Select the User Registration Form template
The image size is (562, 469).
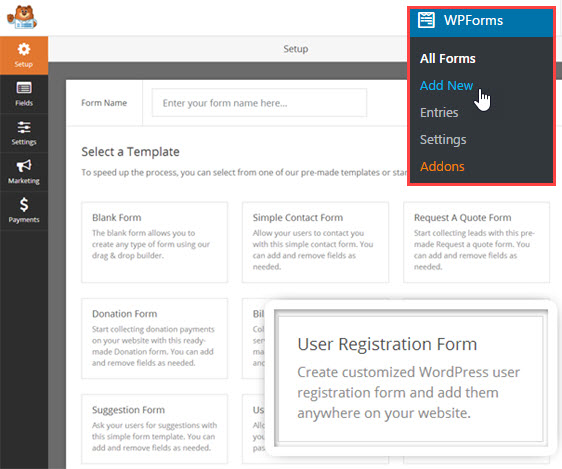[x=411, y=378]
